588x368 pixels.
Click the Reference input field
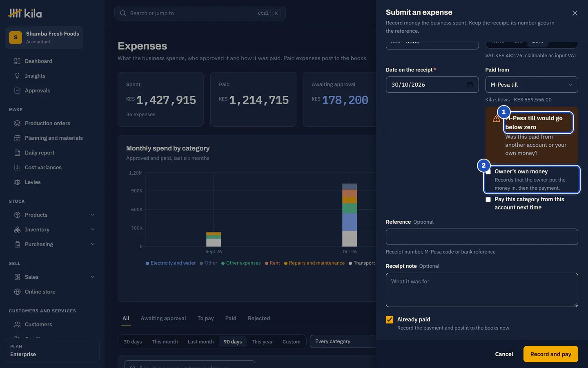[482, 237]
